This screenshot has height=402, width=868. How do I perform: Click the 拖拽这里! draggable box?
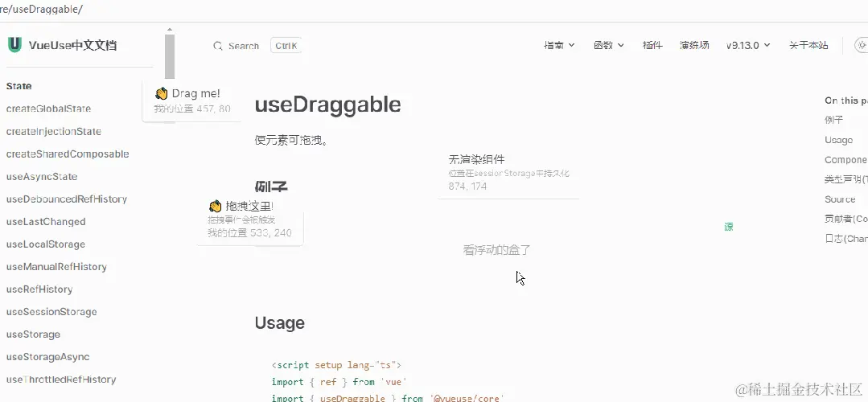pos(249,220)
